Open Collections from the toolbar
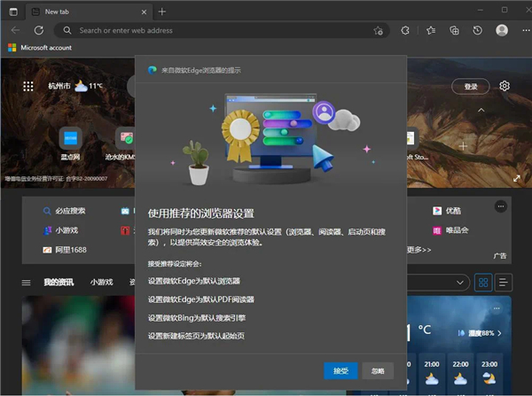The width and height of the screenshot is (532, 396). pyautogui.click(x=454, y=30)
